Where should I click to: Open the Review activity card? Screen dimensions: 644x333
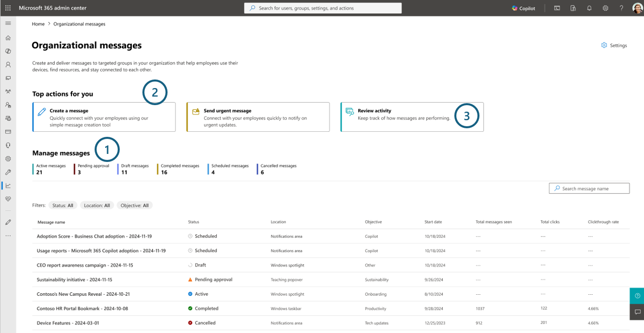pos(412,117)
